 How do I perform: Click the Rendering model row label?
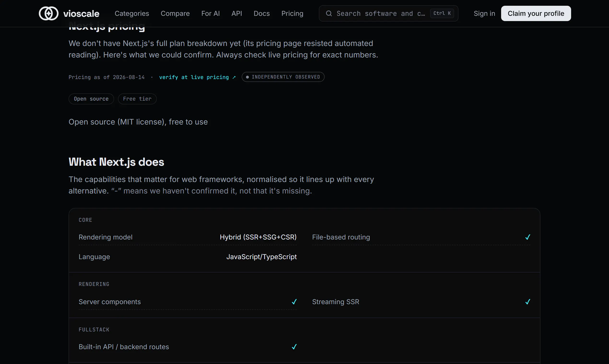click(105, 237)
